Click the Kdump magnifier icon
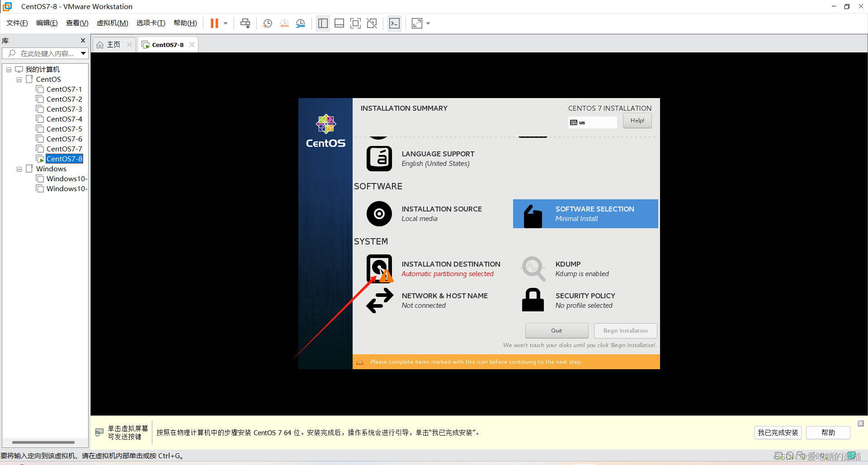This screenshot has height=465, width=868. (x=533, y=269)
